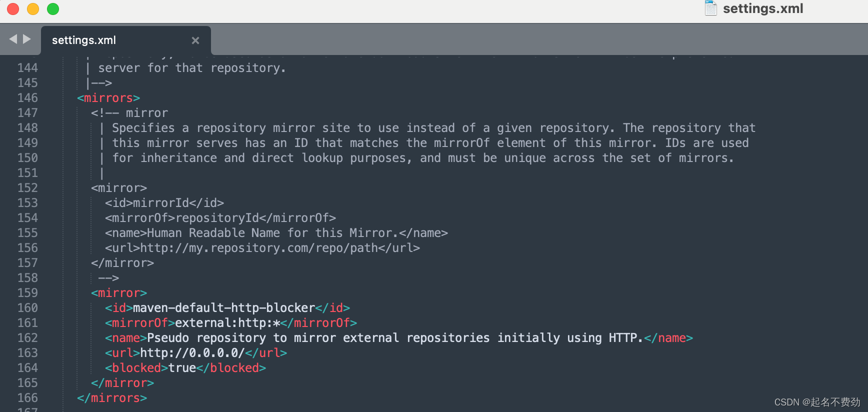Viewport: 868px width, 412px height.
Task: Click the forward navigation arrow
Action: pos(26,39)
